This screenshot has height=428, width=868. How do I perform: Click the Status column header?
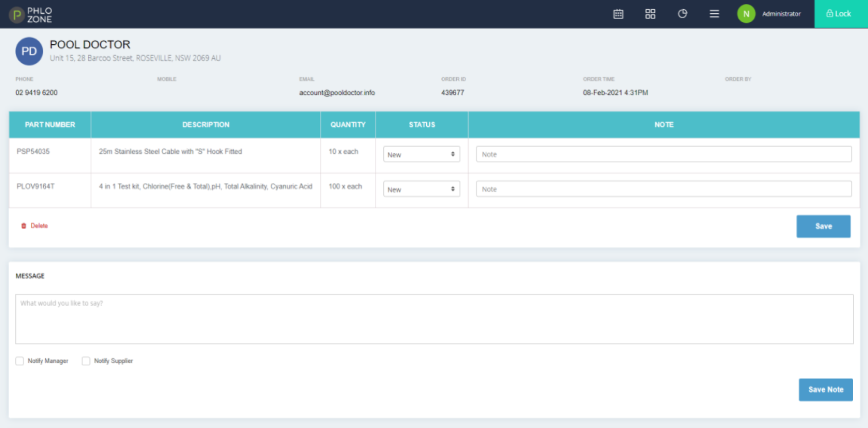pos(422,125)
